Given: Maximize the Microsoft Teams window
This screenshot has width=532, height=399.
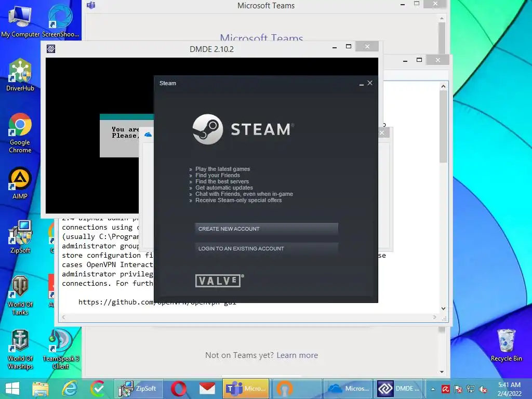Looking at the screenshot, I should coord(417,4).
